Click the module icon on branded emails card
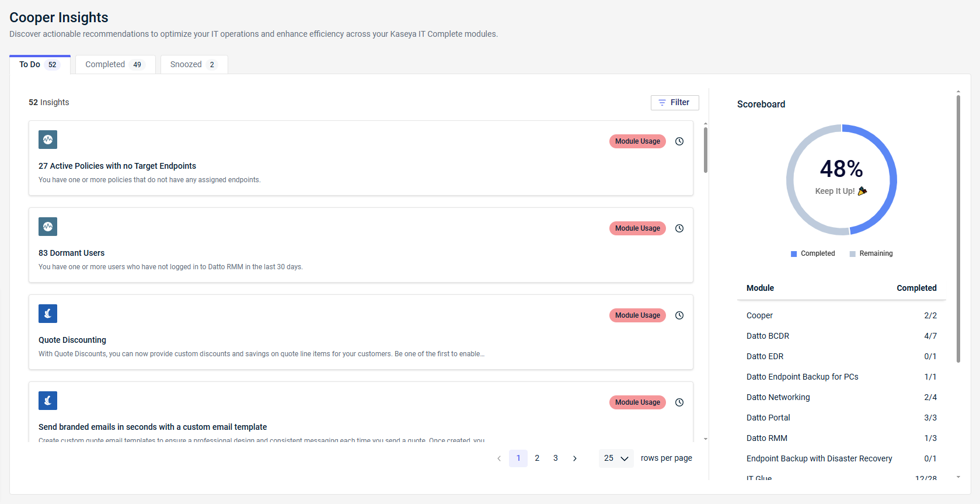 (x=48, y=401)
